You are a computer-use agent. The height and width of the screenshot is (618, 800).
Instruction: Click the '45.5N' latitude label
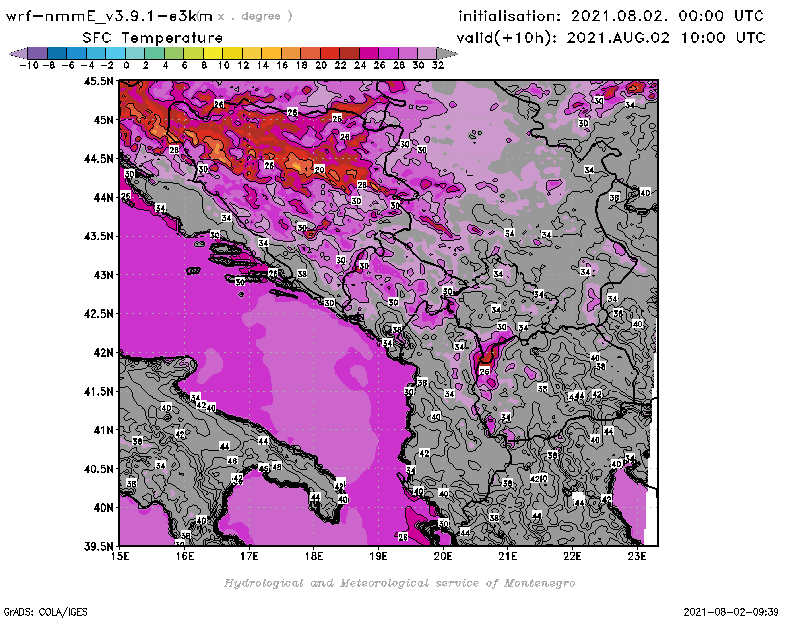pos(98,81)
